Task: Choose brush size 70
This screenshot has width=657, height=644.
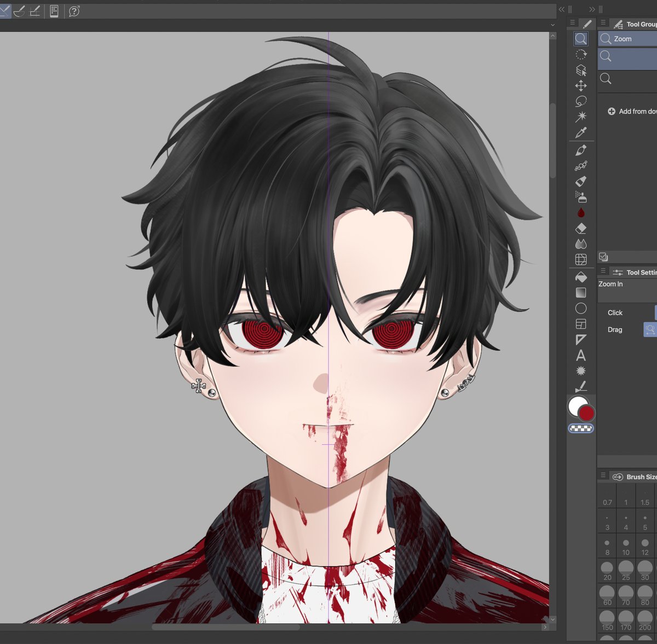Action: (626, 596)
